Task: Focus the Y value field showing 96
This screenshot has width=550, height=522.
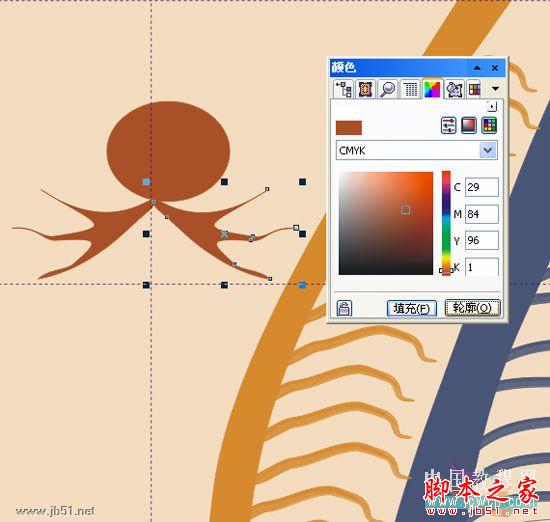Action: coord(482,240)
